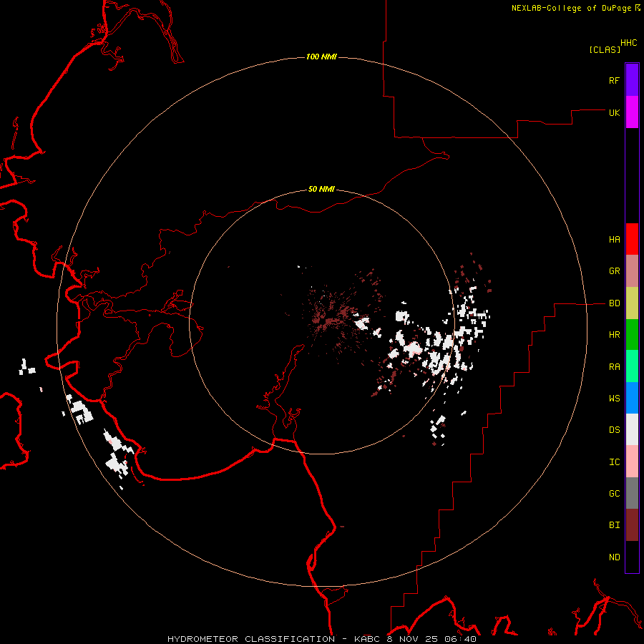The width and height of the screenshot is (644, 644).
Task: Click the purple RF legend color swatch
Action: point(632,80)
